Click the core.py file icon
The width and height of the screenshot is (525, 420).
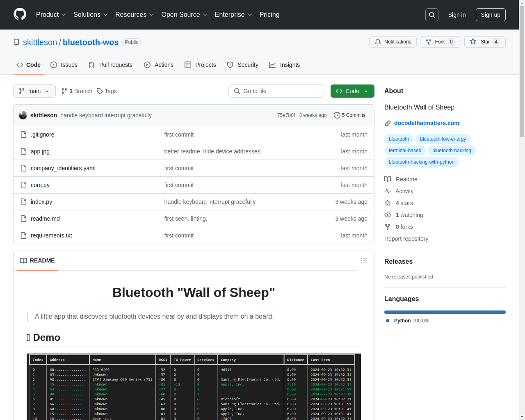(24, 185)
